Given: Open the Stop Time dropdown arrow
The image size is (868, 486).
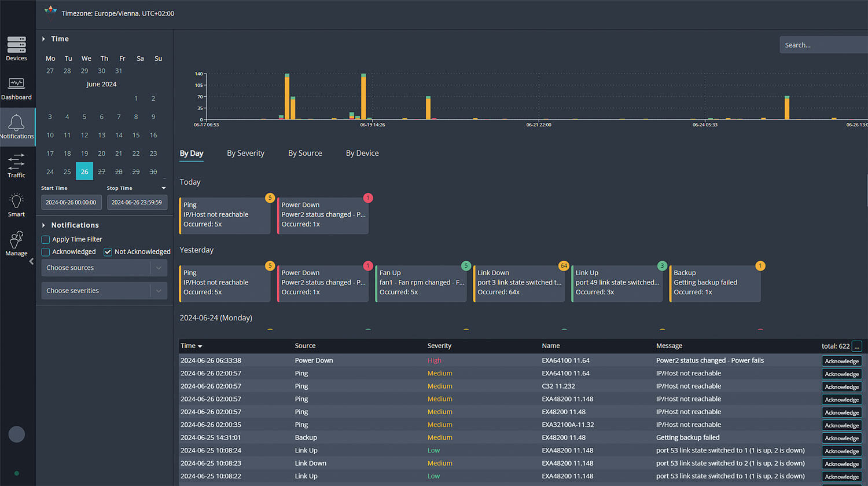Looking at the screenshot, I should point(163,188).
